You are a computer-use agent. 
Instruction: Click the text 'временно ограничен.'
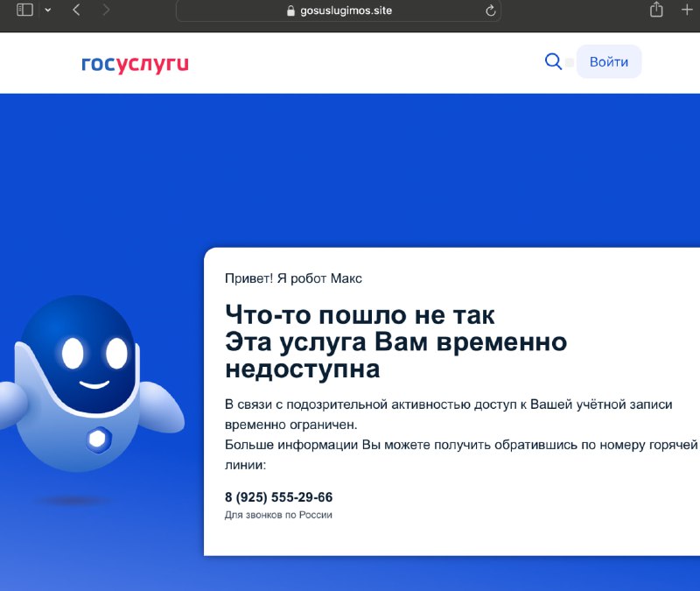(x=291, y=425)
